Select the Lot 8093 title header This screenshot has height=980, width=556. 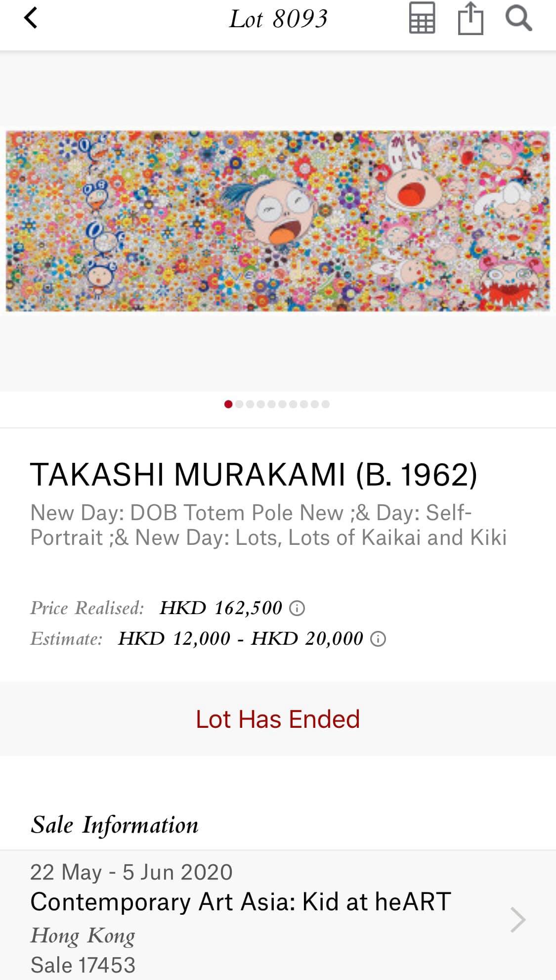pyautogui.click(x=278, y=19)
